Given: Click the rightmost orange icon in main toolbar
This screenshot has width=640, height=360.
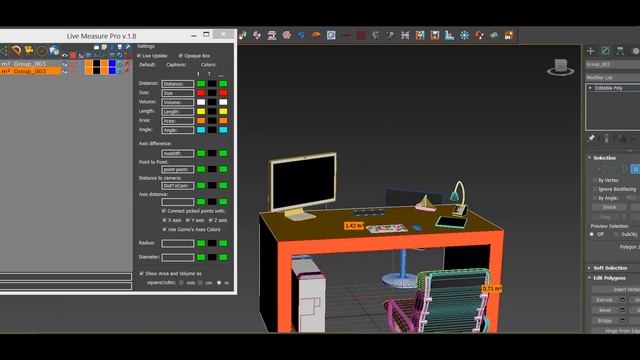Looking at the screenshot, I should click(509, 36).
